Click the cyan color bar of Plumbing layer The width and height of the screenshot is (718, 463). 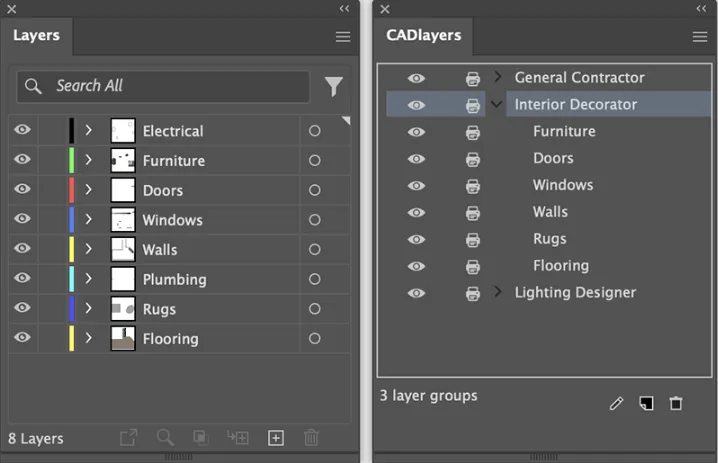(x=71, y=279)
